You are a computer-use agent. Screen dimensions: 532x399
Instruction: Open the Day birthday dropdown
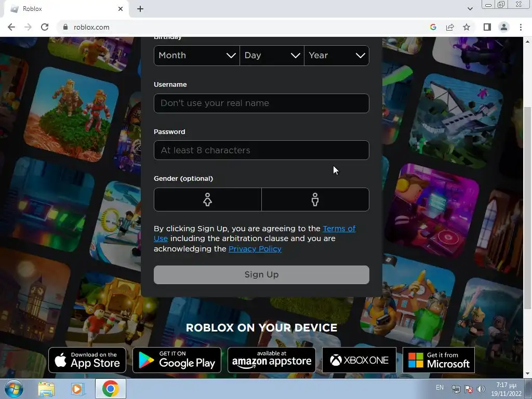(x=272, y=55)
